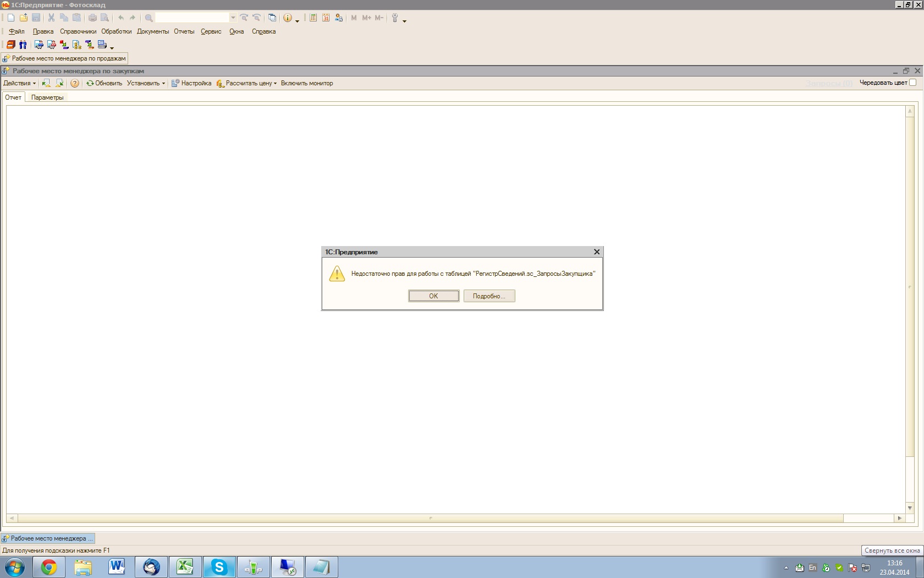Expand the info icon dropdown arrow
Viewport: 924px width, 578px height.
[x=297, y=20]
